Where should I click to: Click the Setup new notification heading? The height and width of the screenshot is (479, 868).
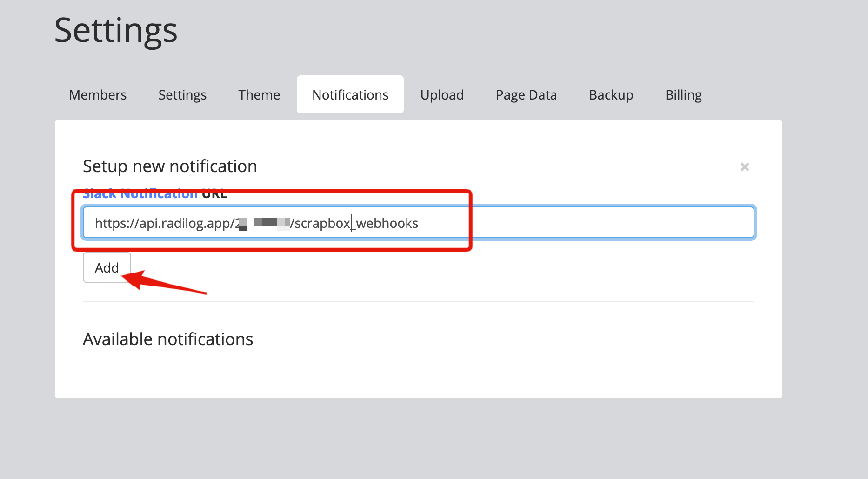170,166
